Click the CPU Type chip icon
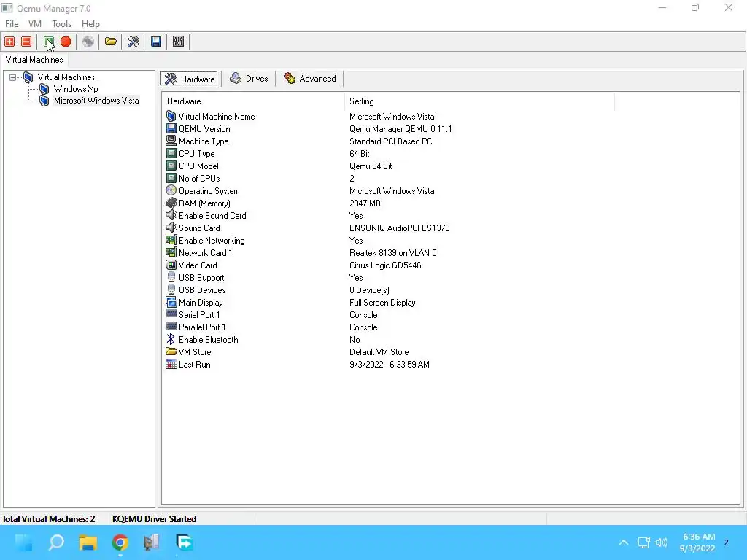The image size is (747, 560). [171, 153]
